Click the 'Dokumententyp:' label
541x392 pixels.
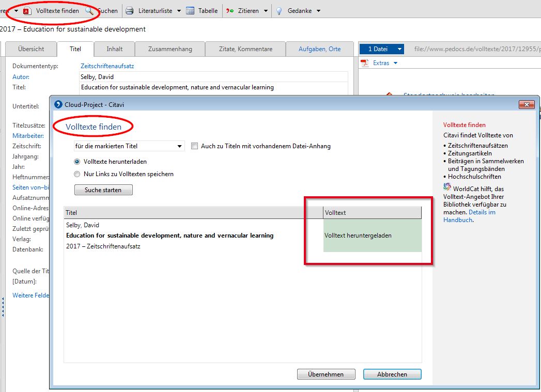tap(35, 66)
